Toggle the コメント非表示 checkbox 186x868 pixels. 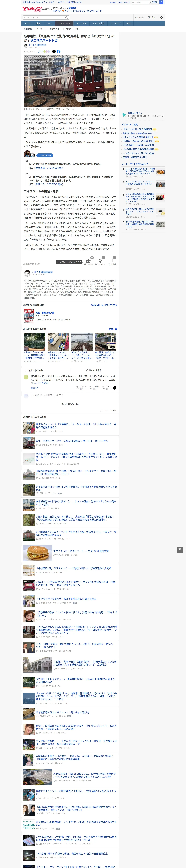click(102, 410)
